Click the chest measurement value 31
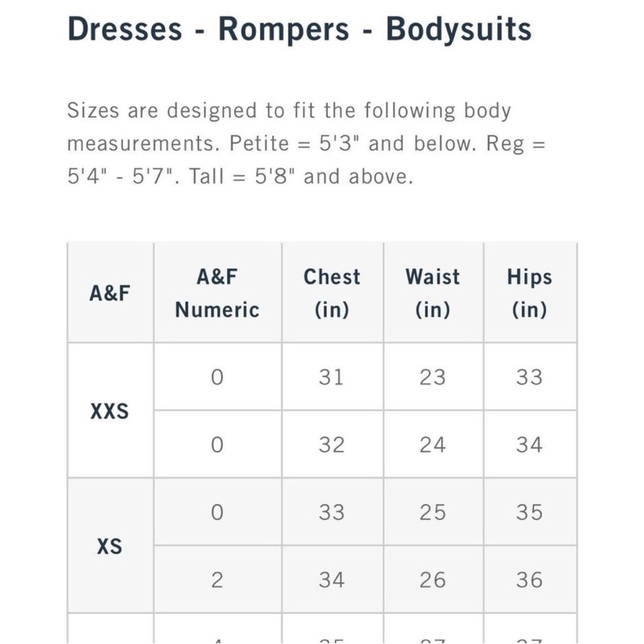Image resolution: width=644 pixels, height=644 pixels. [x=332, y=377]
